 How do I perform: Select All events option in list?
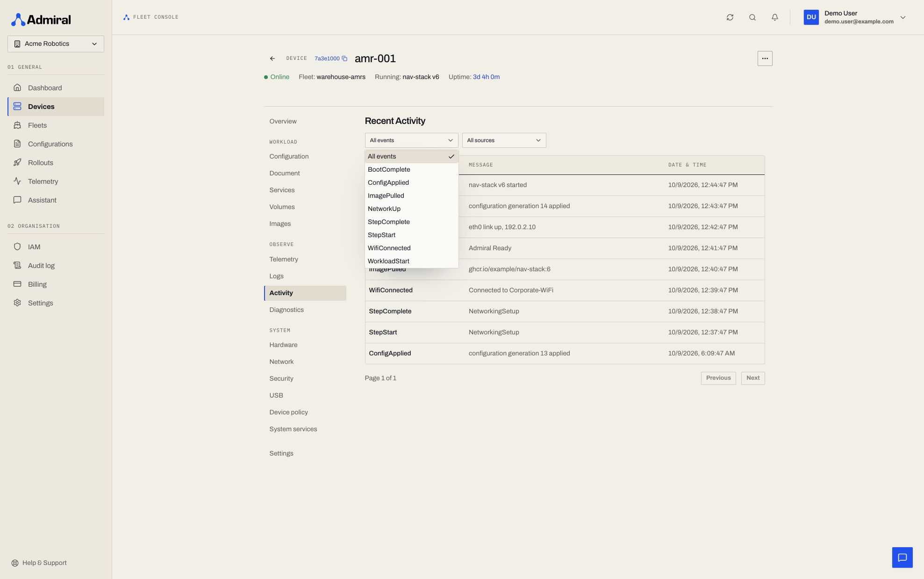tap(411, 157)
